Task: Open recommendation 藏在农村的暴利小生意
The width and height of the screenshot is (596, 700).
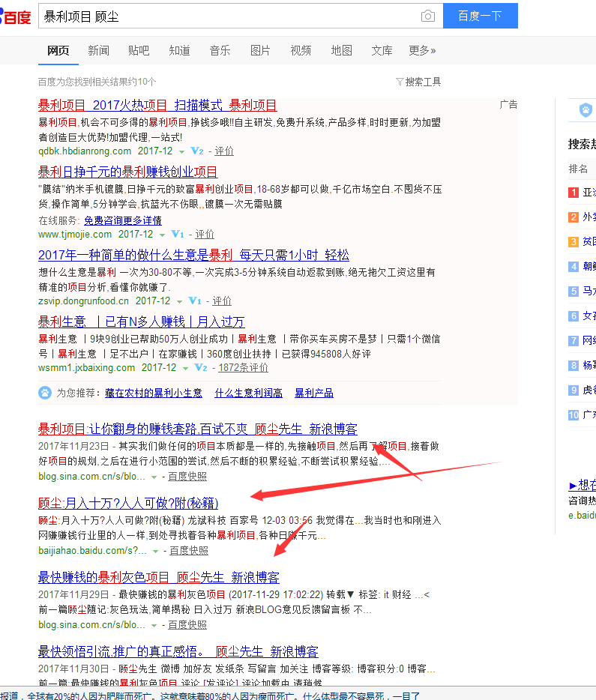Action: click(154, 393)
